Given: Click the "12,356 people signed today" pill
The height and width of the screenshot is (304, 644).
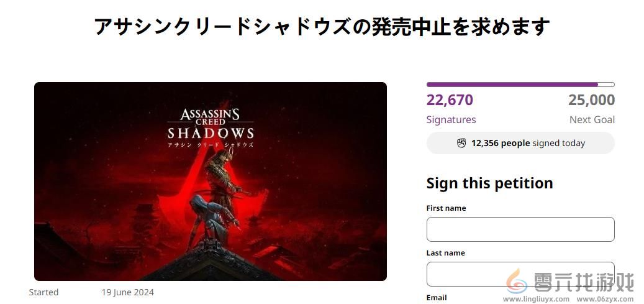Looking at the screenshot, I should point(520,143).
